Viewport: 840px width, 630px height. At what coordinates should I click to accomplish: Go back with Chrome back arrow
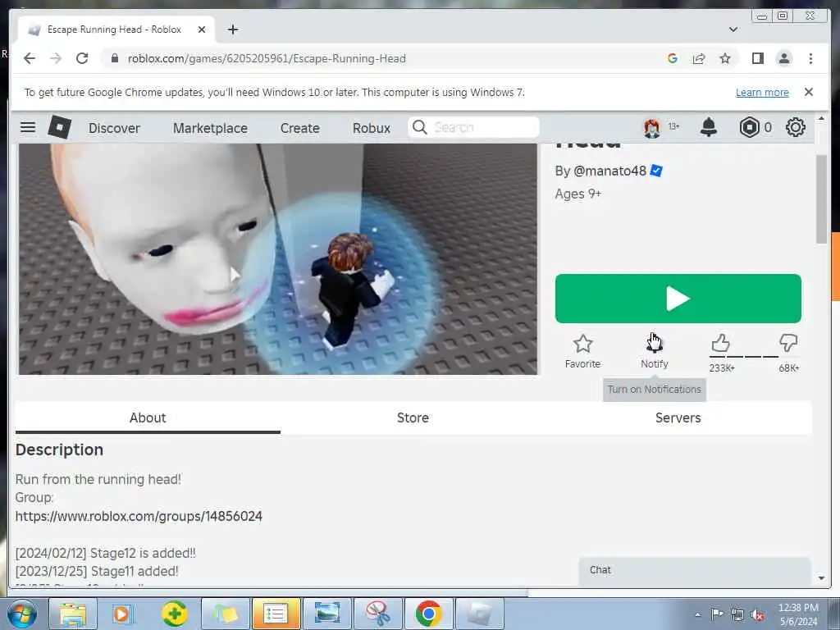pyautogui.click(x=30, y=58)
